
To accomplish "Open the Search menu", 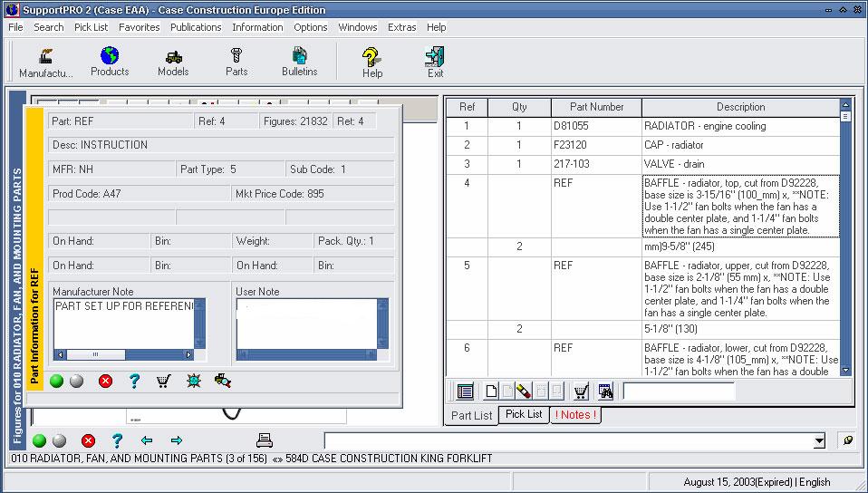I will [49, 27].
